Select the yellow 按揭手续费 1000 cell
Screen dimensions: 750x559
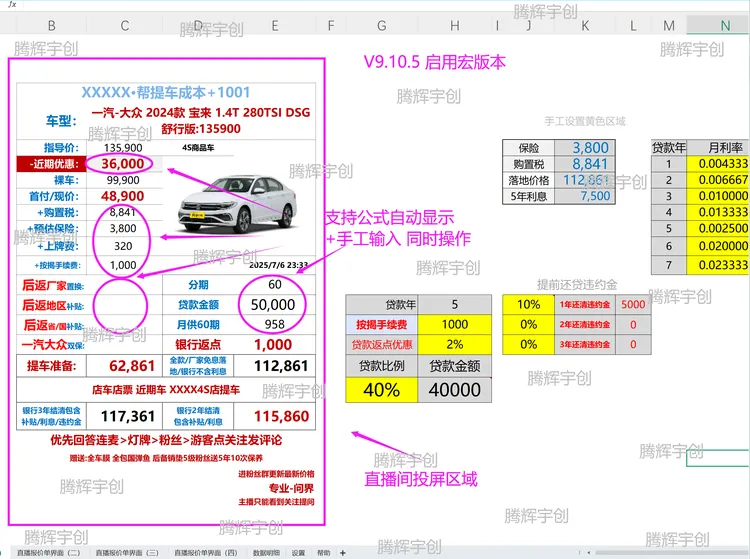coord(454,324)
